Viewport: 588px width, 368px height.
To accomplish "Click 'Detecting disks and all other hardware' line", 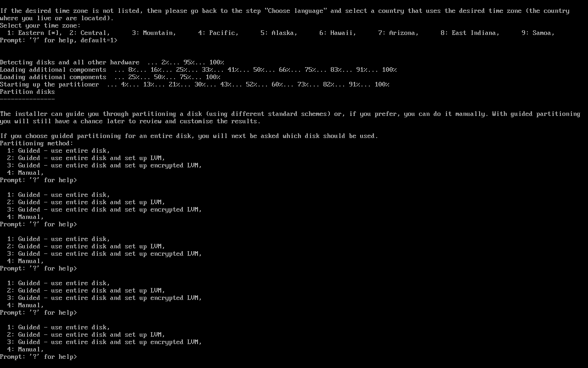I will pyautogui.click(x=112, y=62).
